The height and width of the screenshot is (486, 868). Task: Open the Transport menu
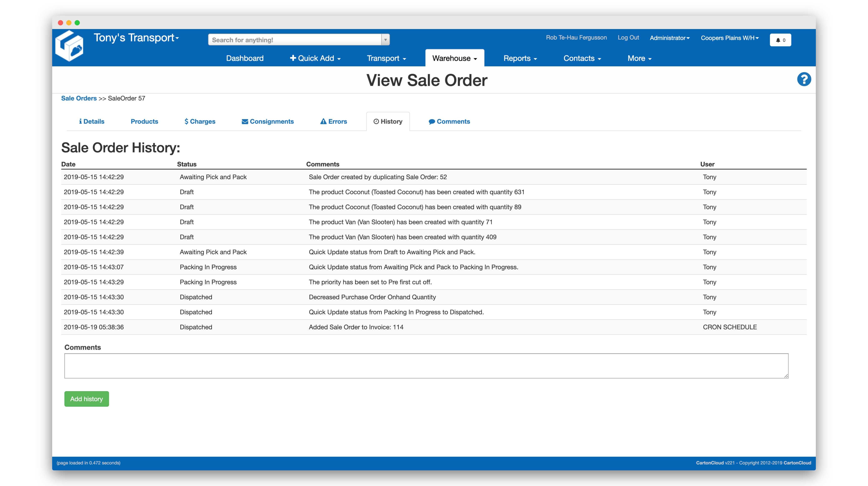click(386, 58)
